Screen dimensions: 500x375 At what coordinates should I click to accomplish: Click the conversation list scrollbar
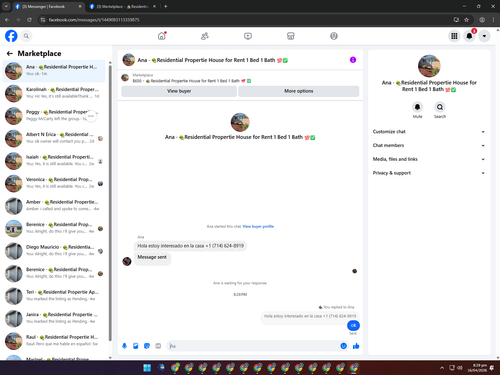[110, 202]
